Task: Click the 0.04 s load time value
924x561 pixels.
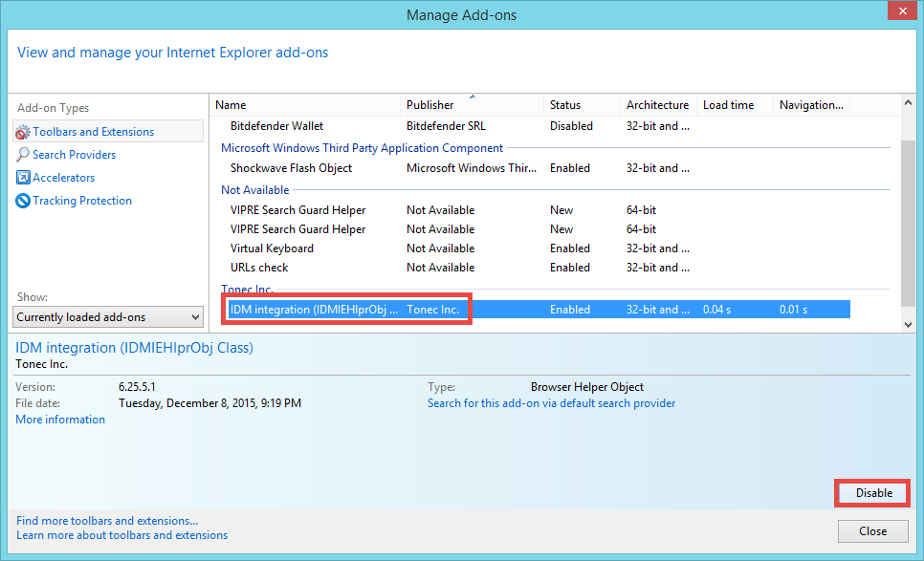Action: (716, 309)
